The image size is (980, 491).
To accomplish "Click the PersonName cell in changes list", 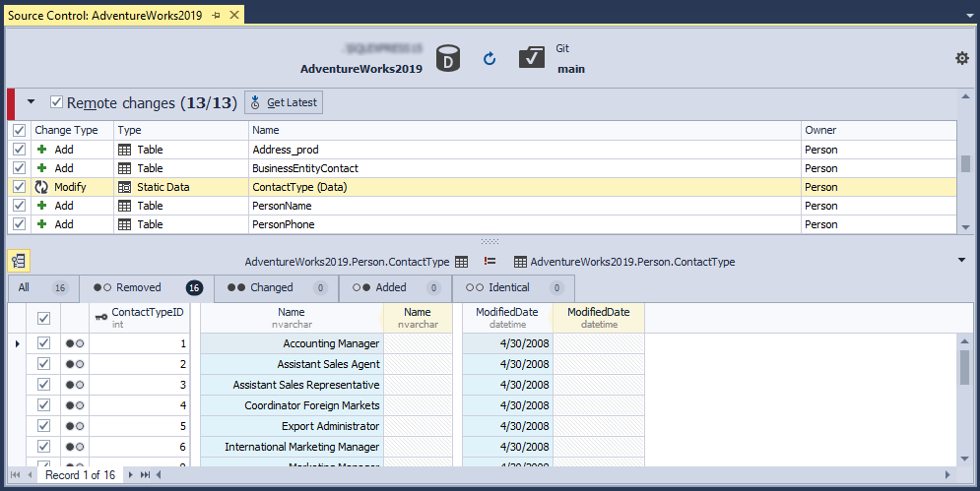I will 524,206.
